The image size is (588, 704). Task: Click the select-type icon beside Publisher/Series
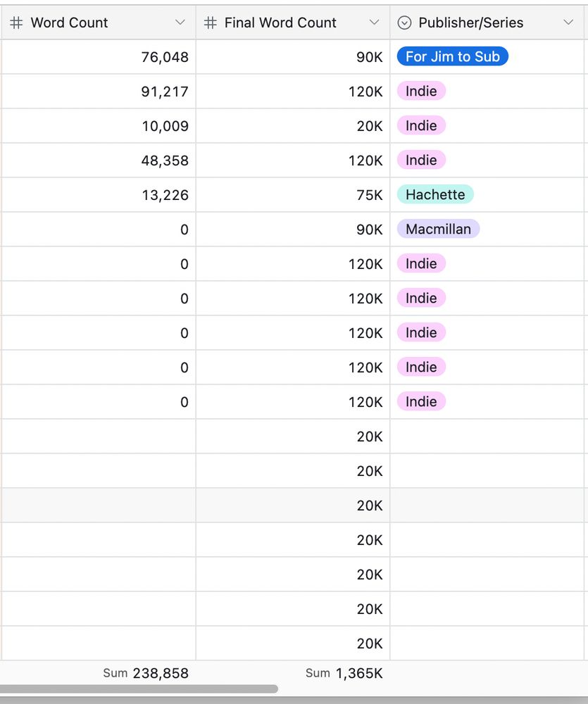pos(404,22)
